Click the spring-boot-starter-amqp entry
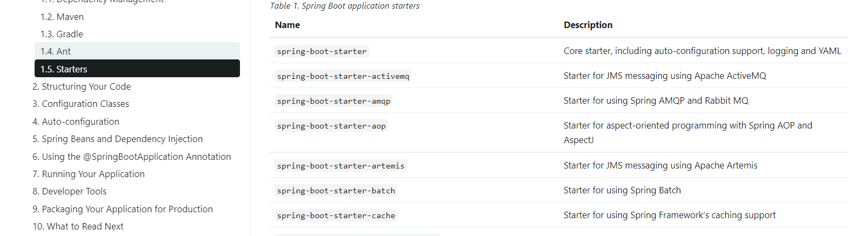This screenshot has width=868, height=236. (333, 101)
